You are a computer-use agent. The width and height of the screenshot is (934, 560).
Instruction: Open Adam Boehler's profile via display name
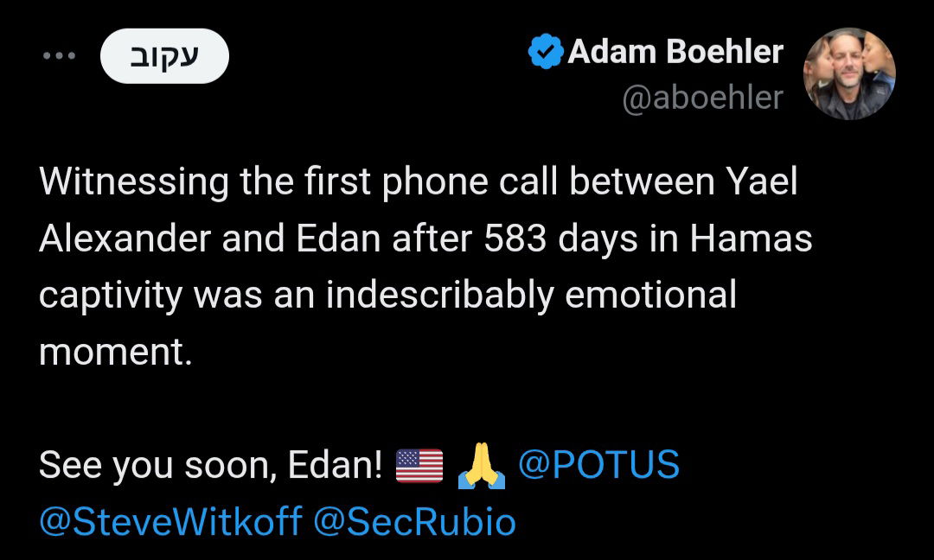tap(675, 53)
